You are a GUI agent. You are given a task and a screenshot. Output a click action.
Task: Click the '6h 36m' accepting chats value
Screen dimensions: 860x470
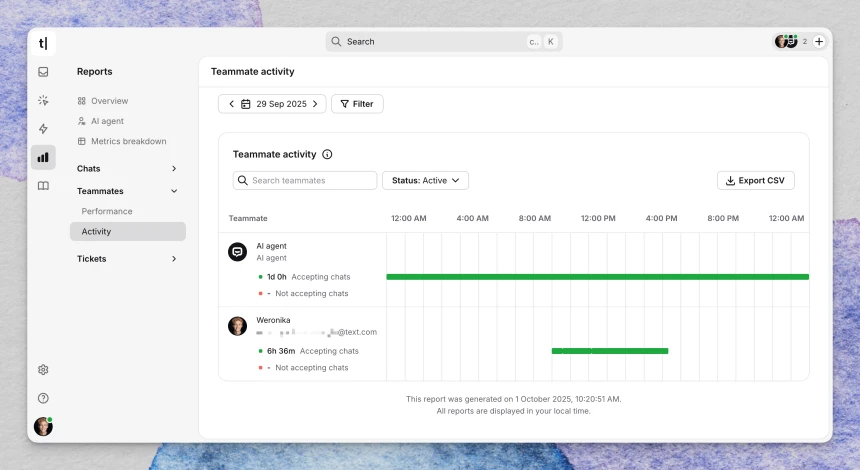pos(281,351)
